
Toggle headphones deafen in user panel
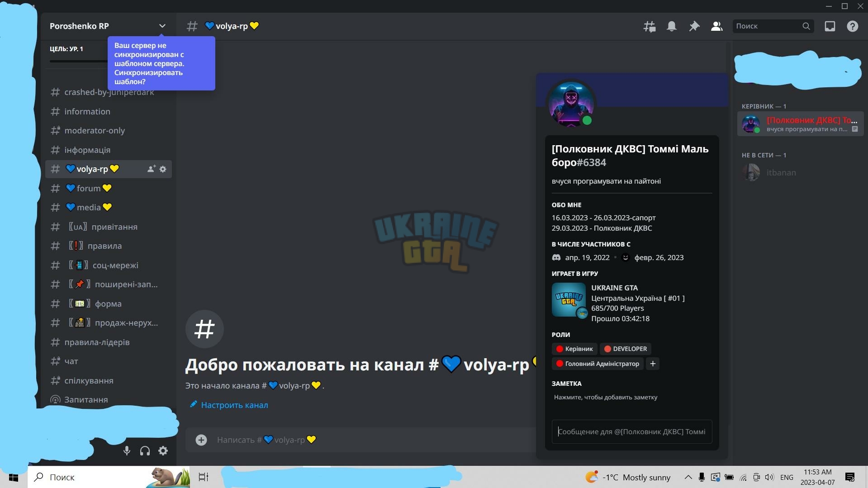pyautogui.click(x=145, y=450)
